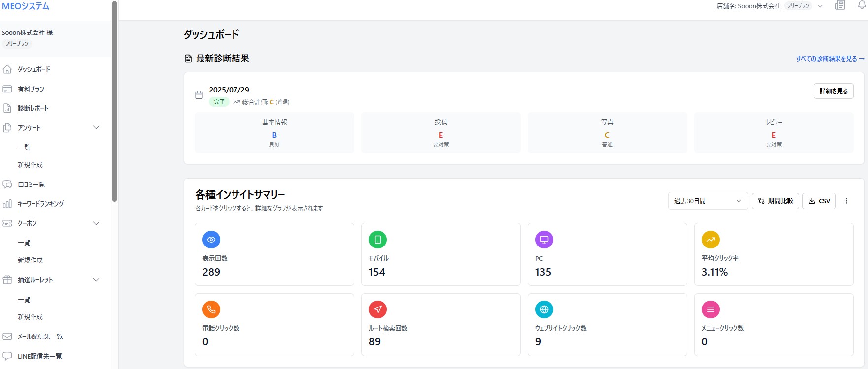Click the blue eye icon for 表示回数
This screenshot has height=369, width=868.
coord(211,240)
